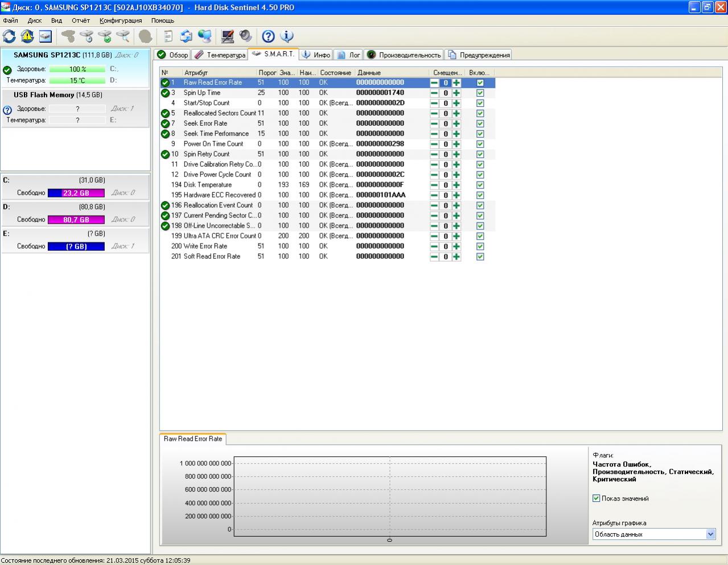
Task: Select the SAMSUNG SP1213C disk entry
Action: tap(76, 68)
